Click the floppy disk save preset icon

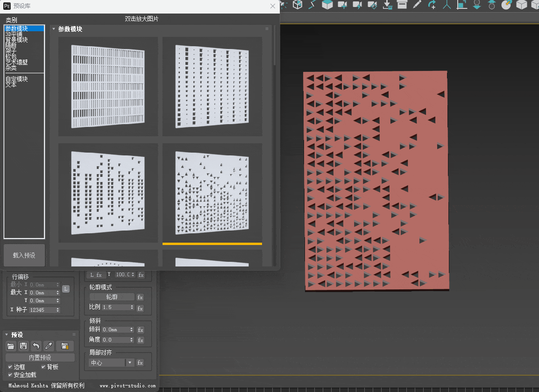click(x=23, y=346)
